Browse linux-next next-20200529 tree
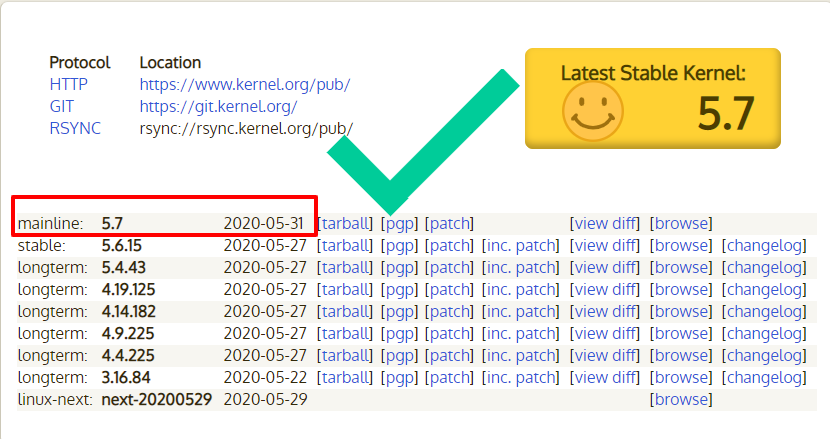The image size is (830, 439). coord(681,399)
